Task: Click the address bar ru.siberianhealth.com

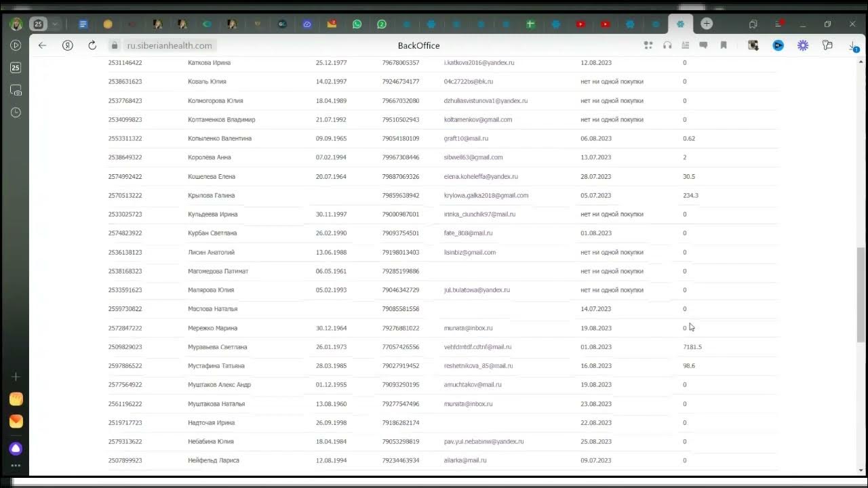Action: pyautogui.click(x=170, y=45)
